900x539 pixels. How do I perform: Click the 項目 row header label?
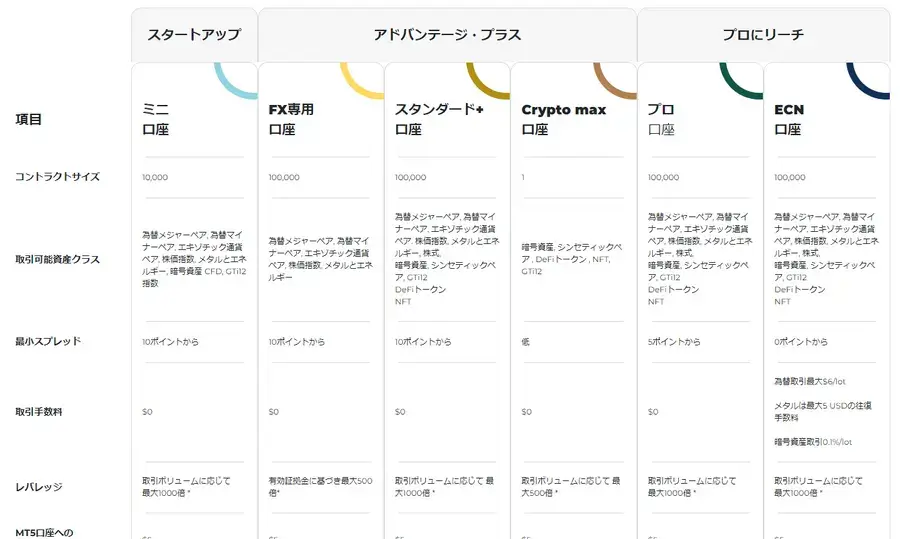point(28,119)
